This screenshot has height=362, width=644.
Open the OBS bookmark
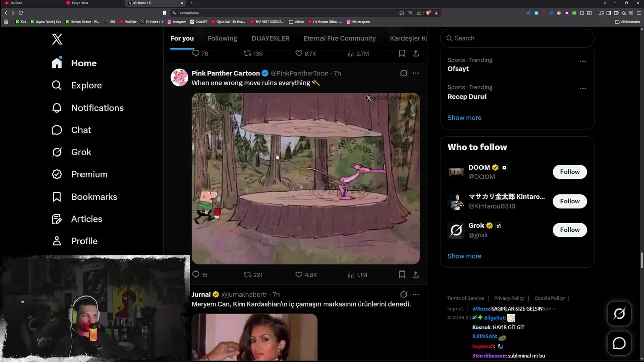click(x=110, y=22)
